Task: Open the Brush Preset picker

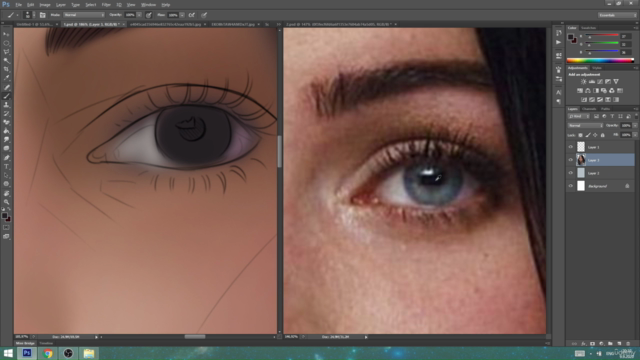Action: (x=29, y=15)
